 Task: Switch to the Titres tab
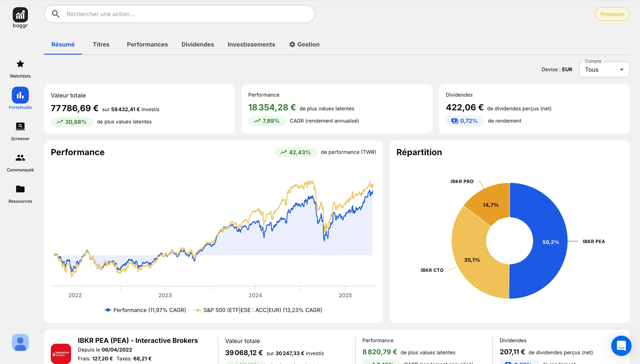[x=101, y=44]
